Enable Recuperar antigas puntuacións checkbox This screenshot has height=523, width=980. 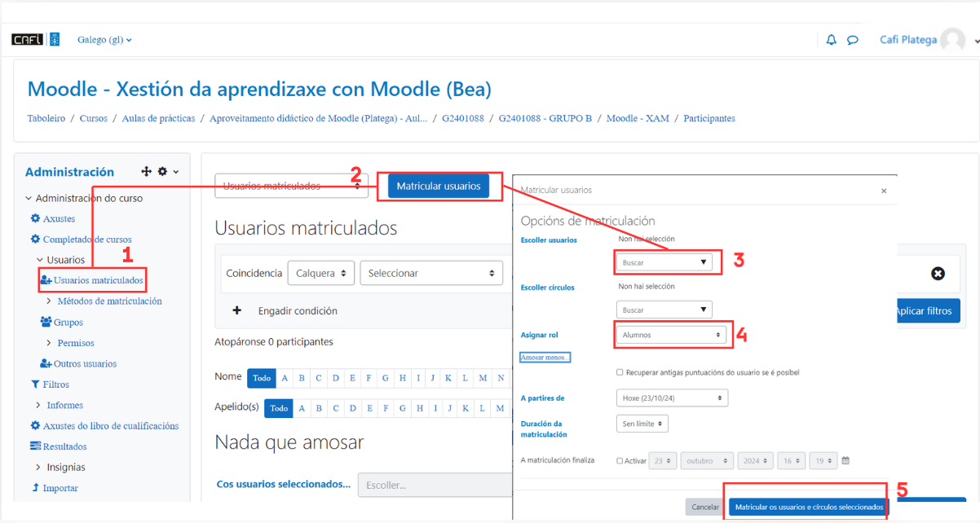click(620, 372)
